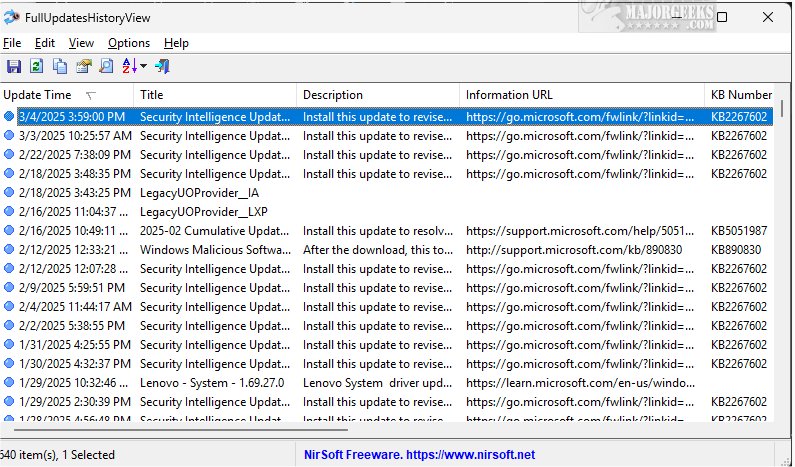Open the sort dropdown arrow in the toolbar
Screen dimensions: 795x467
(143, 66)
